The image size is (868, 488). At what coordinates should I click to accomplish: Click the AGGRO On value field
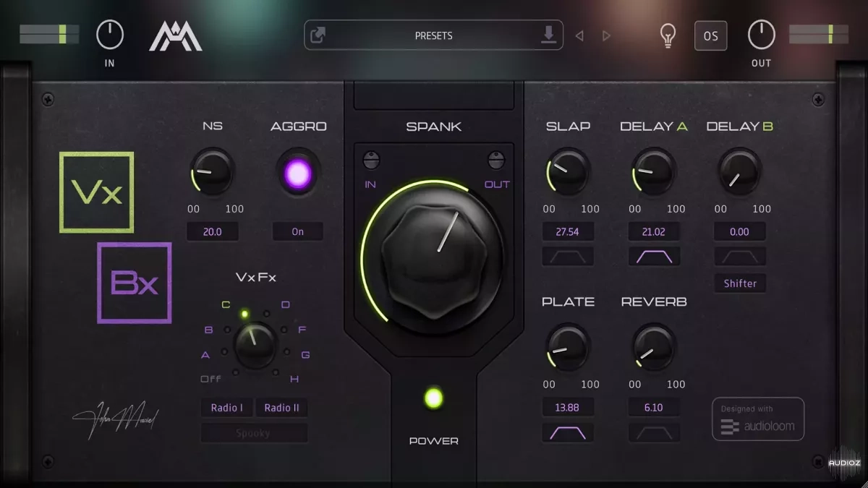point(298,232)
